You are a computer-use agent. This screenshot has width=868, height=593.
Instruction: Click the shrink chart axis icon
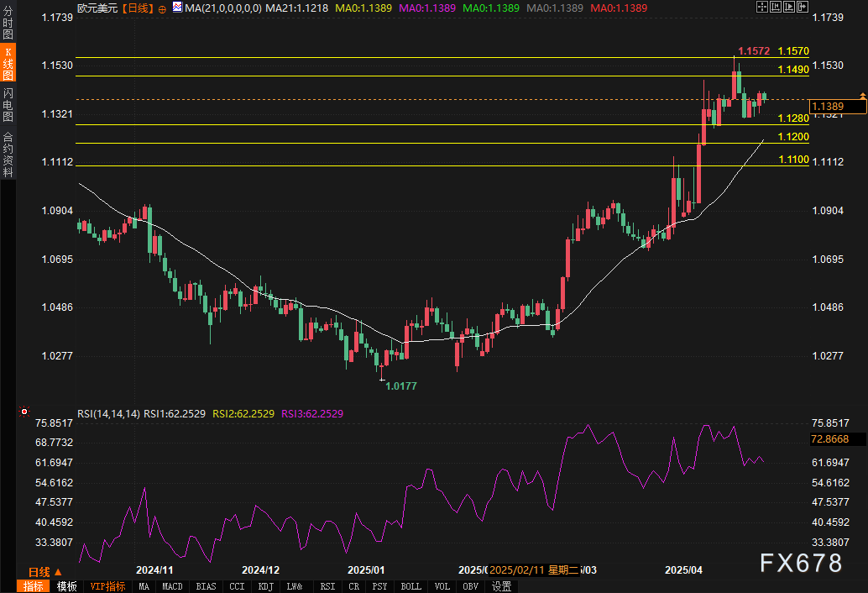tap(775, 7)
